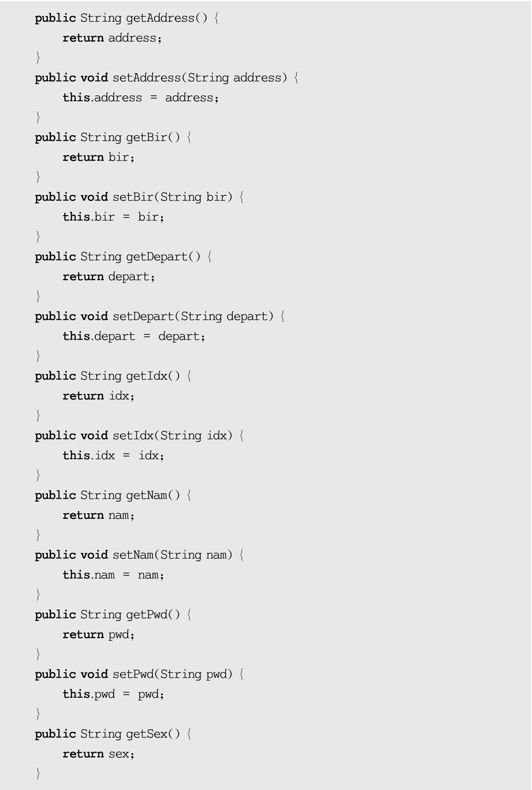
Task: Click the getAddress method name
Action: pos(160,18)
